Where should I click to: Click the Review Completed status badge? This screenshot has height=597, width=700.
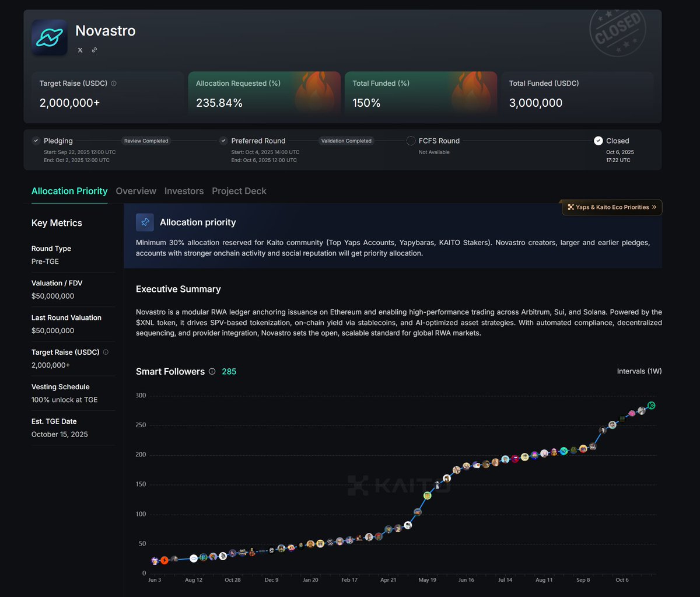(146, 141)
